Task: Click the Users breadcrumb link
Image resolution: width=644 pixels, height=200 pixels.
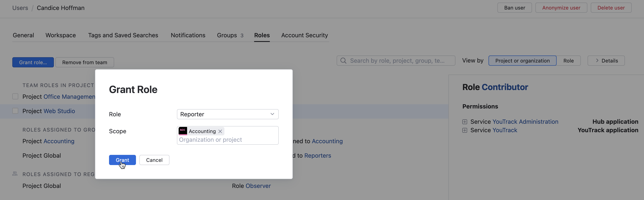Action: tap(20, 8)
